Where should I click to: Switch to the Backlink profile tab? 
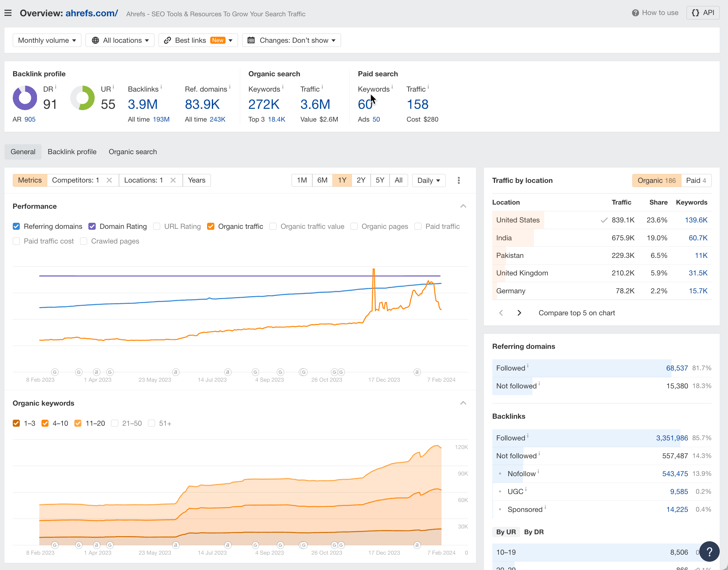coord(72,152)
